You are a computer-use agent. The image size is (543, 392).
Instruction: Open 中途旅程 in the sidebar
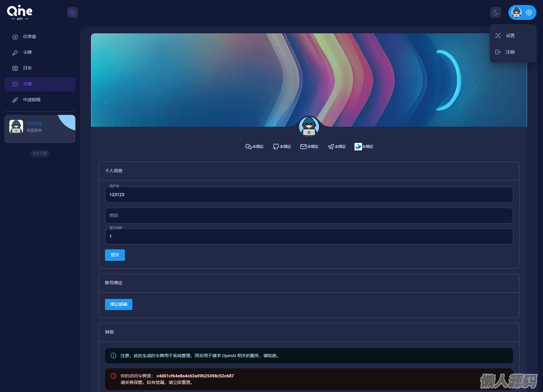(x=40, y=100)
